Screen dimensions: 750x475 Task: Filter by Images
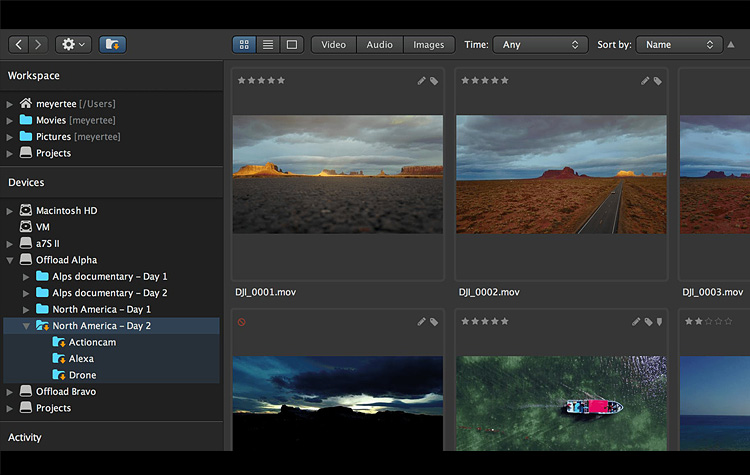pyautogui.click(x=429, y=44)
